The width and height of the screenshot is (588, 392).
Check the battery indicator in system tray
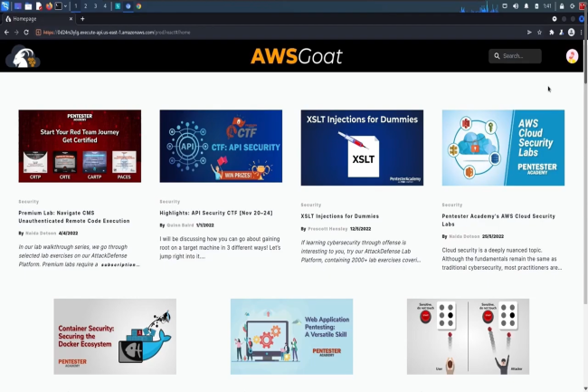536,6
